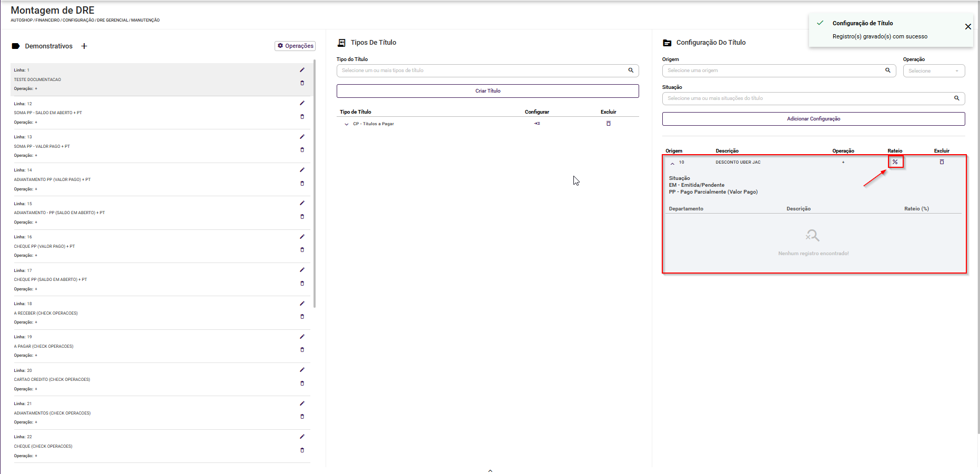Image resolution: width=980 pixels, height=474 pixels.
Task: Delete Linha 16 CHEQUE PP (VALOR PAGO)
Action: pyautogui.click(x=302, y=250)
